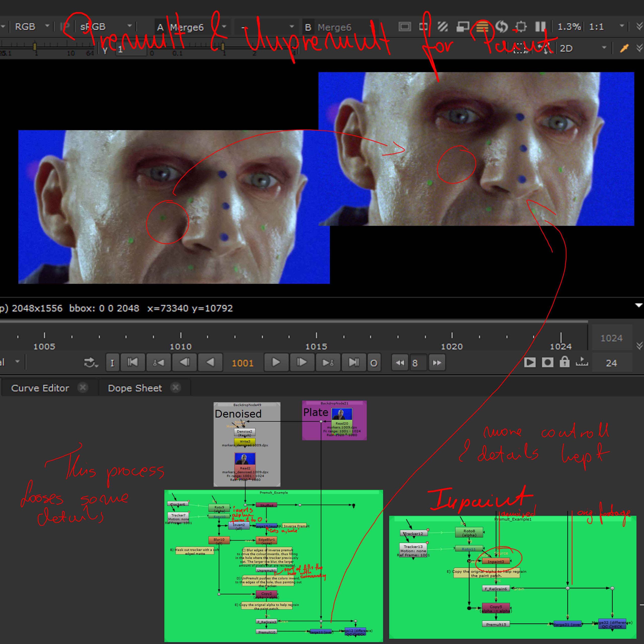This screenshot has height=644, width=644.
Task: Select the Invert2 node
Action: (239, 526)
